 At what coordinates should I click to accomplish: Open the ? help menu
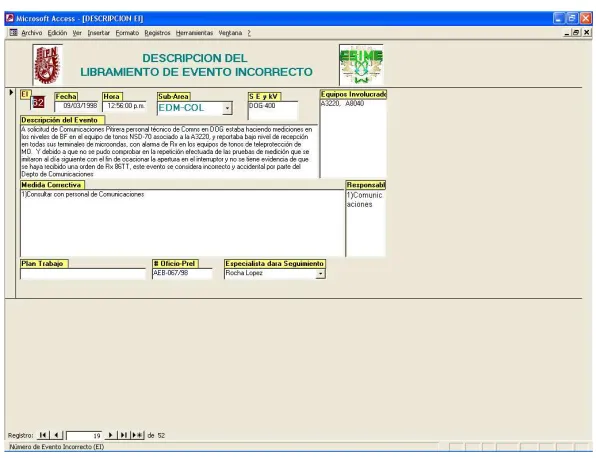click(x=249, y=33)
